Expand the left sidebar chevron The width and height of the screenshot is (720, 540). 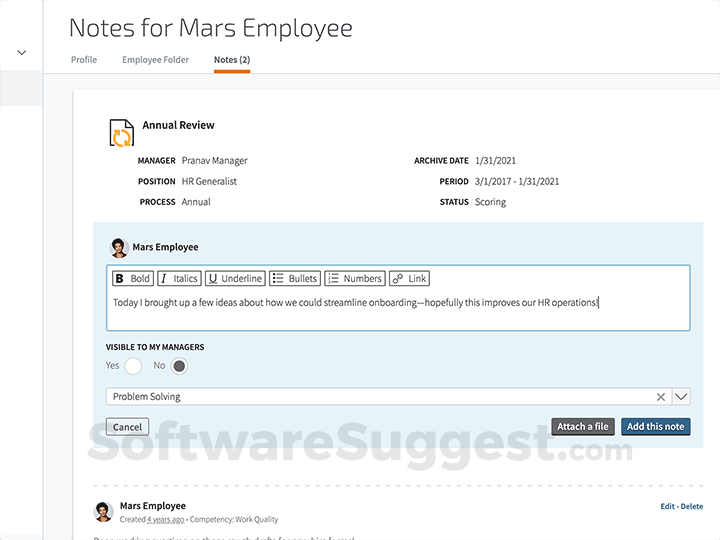click(22, 52)
